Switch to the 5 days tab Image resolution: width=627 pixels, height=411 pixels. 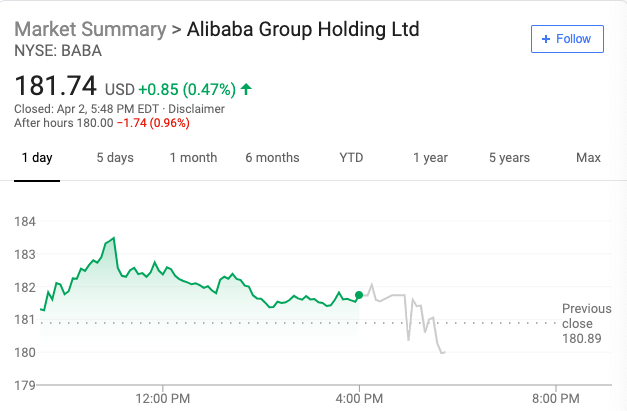coord(115,158)
